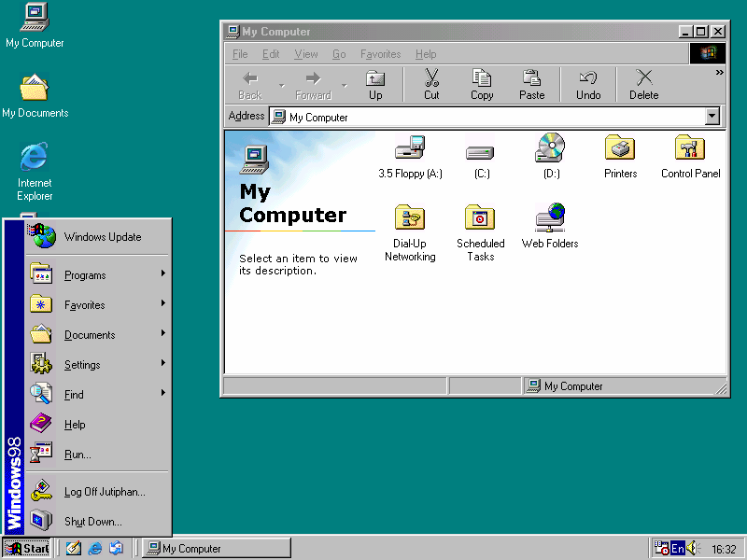747x560 pixels.
Task: Expand Favorites submenu in Start menu
Action: [x=97, y=305]
